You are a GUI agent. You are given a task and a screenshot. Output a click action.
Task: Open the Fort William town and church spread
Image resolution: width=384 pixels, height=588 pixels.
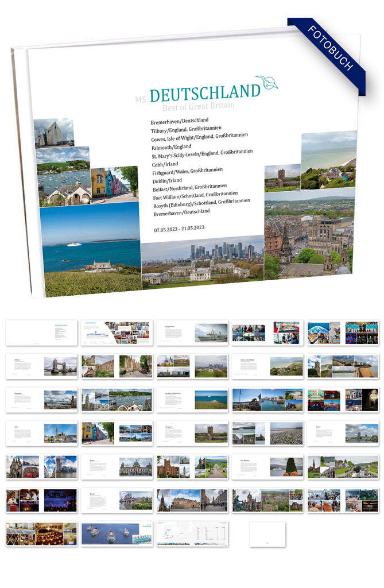pos(343,467)
